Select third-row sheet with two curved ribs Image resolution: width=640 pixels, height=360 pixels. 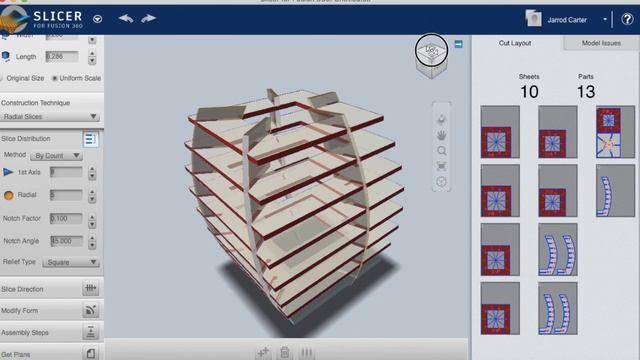click(558, 249)
